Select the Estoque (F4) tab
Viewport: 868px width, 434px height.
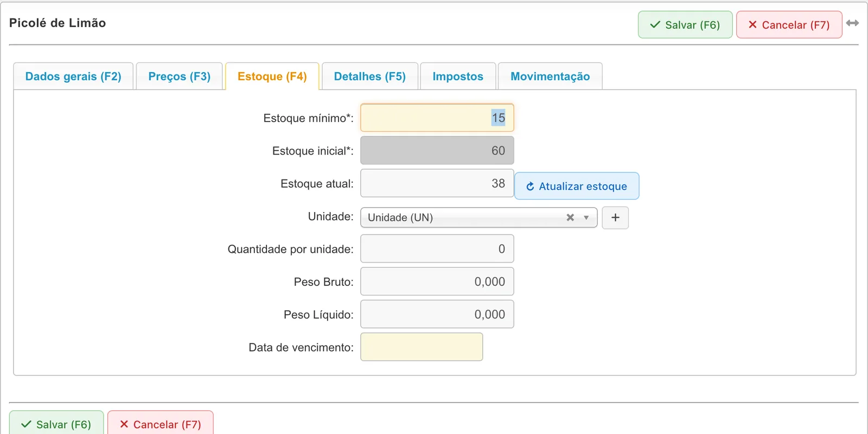click(x=272, y=76)
